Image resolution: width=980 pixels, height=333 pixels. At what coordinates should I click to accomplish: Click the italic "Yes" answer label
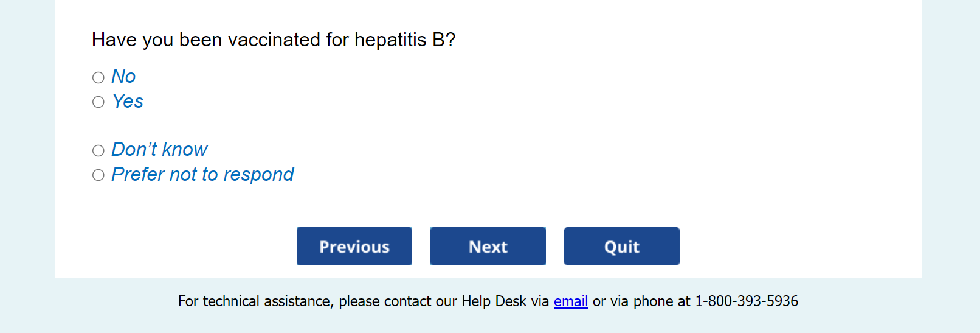tap(128, 101)
